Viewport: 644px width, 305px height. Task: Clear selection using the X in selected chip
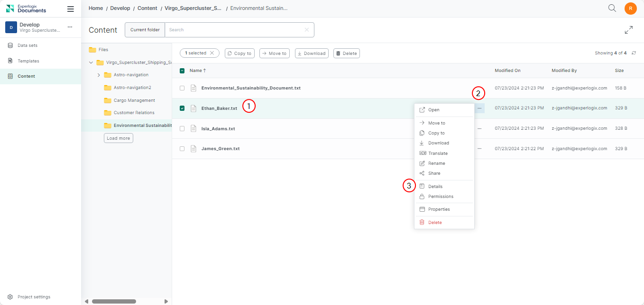[212, 53]
